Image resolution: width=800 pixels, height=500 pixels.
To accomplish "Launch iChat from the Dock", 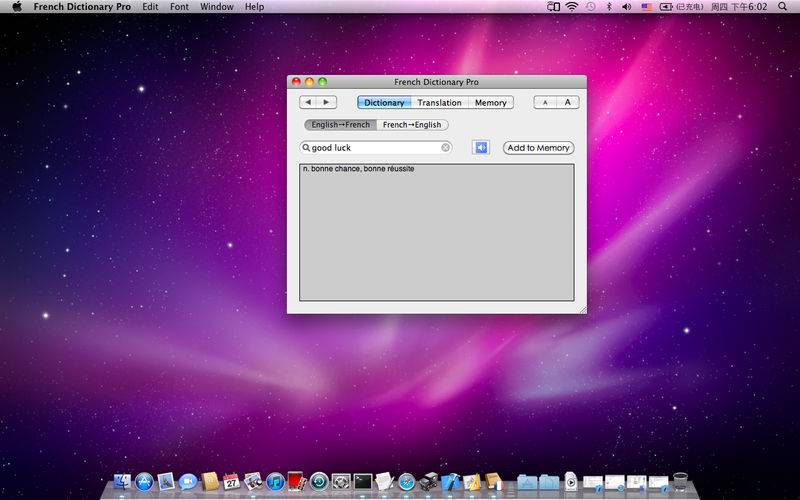I will pyautogui.click(x=188, y=482).
